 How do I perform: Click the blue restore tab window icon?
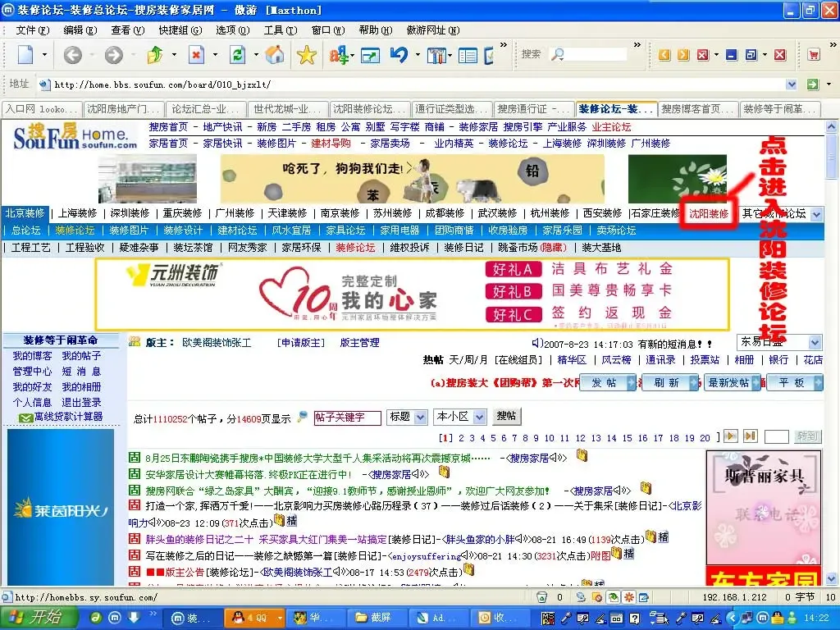click(751, 55)
